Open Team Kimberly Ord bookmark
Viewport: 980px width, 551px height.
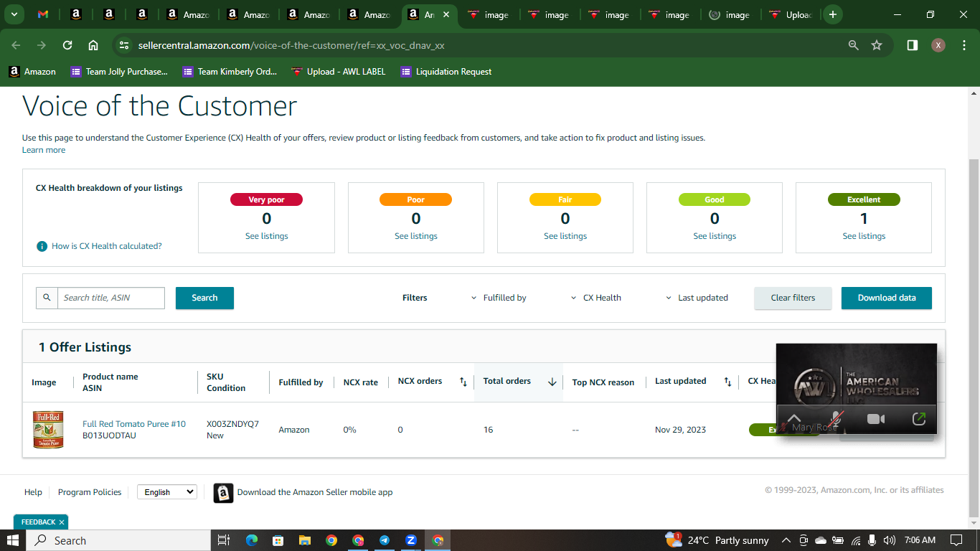[x=230, y=72]
